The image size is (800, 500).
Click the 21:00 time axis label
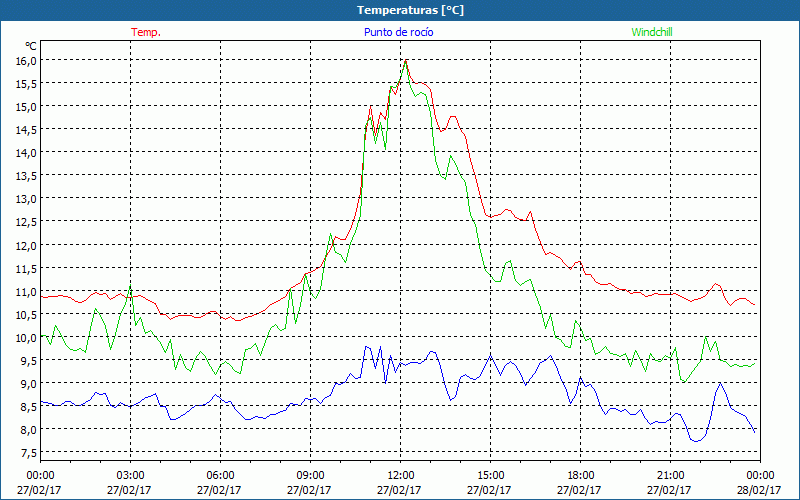670,476
